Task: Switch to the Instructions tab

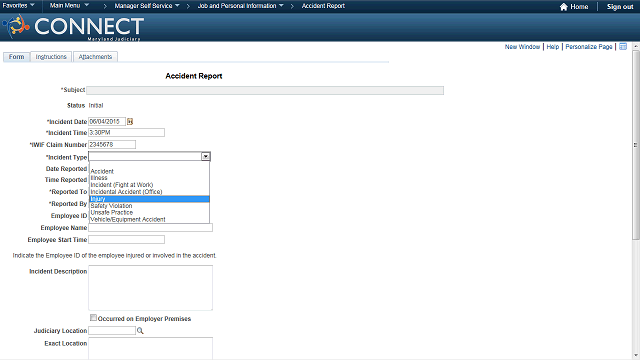Action: [51, 57]
